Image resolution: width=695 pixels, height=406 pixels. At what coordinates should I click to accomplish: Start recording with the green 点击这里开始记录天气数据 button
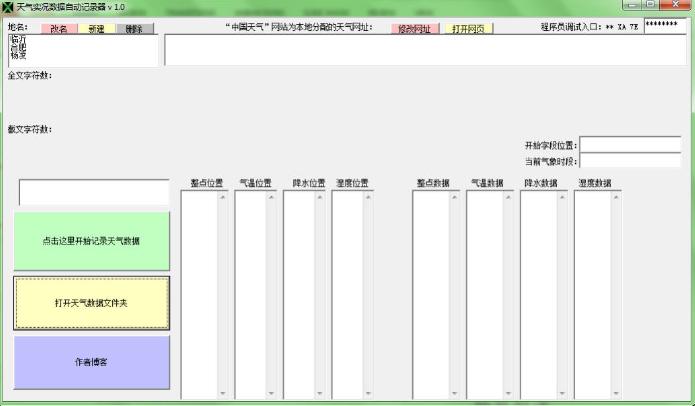pos(91,241)
